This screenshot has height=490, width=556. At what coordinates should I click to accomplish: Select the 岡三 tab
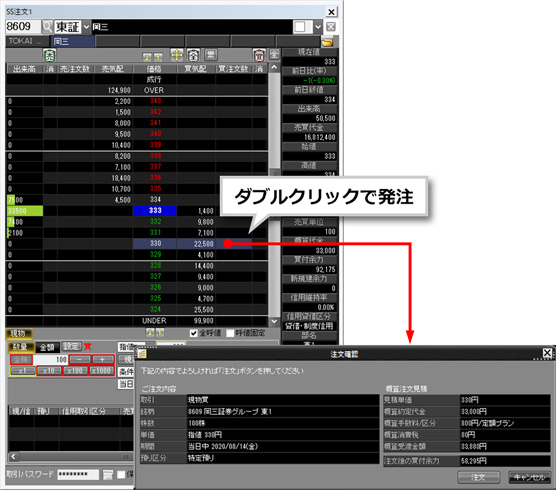click(73, 41)
